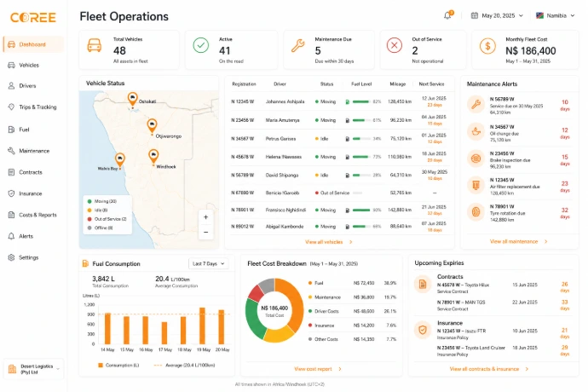Sort table by Mileage column header
Image resolution: width=588 pixels, height=392 pixels.
397,84
